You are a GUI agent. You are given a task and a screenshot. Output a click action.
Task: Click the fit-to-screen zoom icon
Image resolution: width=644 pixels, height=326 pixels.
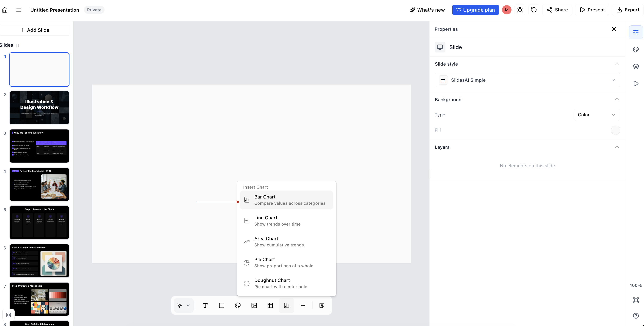pos(636,300)
